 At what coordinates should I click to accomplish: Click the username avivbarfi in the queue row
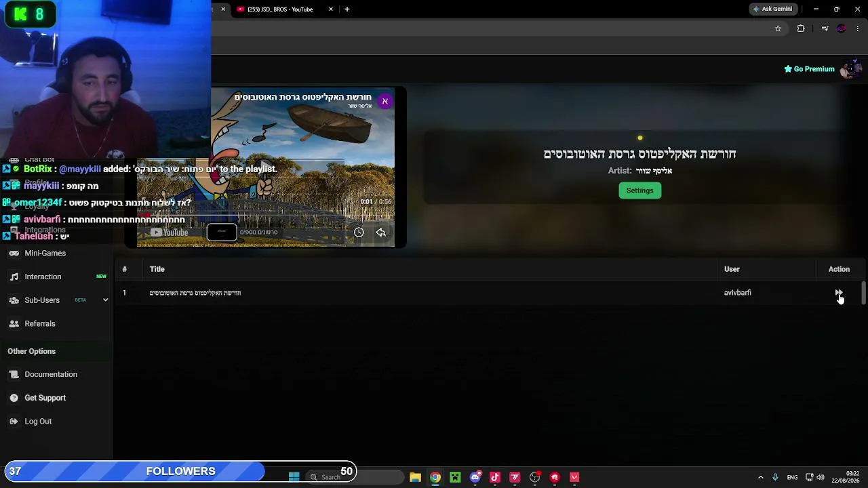pos(737,293)
